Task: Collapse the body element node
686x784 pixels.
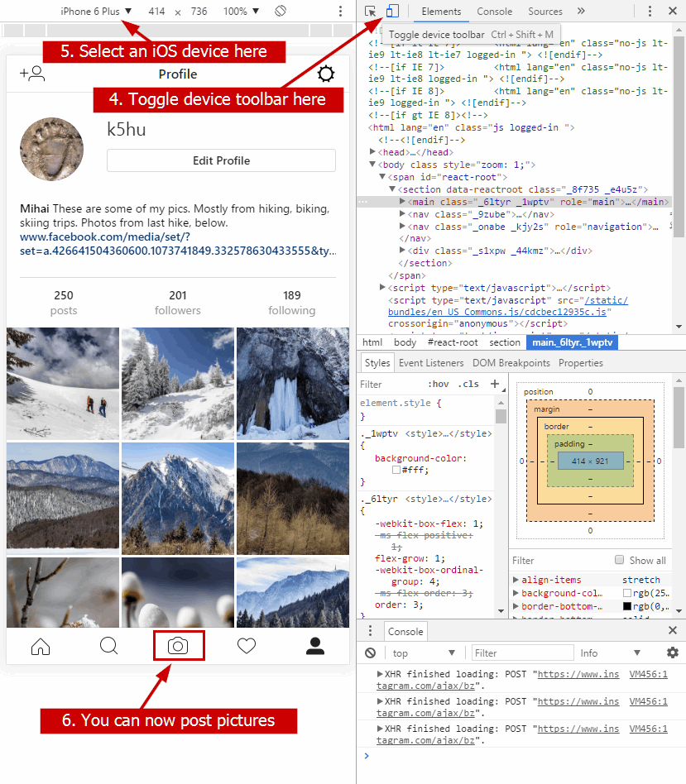Action: (372, 164)
